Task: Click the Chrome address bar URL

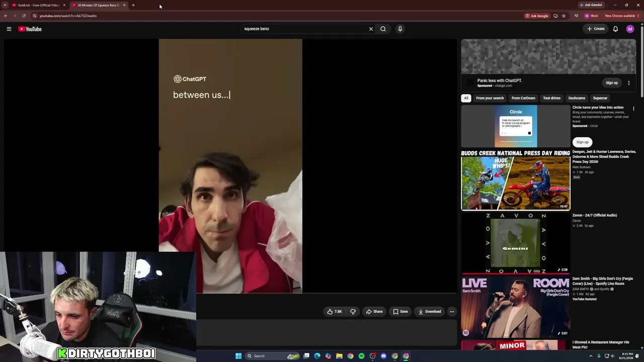Action: [68, 16]
